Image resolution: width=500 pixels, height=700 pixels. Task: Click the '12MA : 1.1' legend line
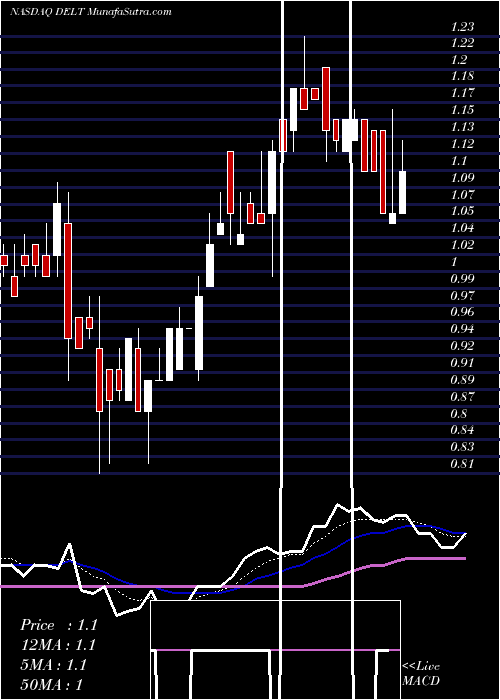[x=58, y=645]
